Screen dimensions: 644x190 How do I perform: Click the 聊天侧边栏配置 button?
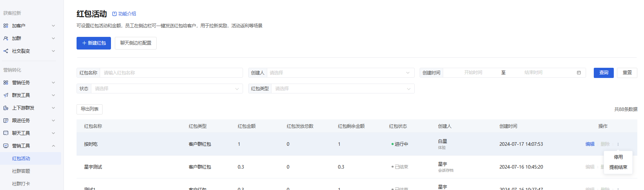click(136, 43)
